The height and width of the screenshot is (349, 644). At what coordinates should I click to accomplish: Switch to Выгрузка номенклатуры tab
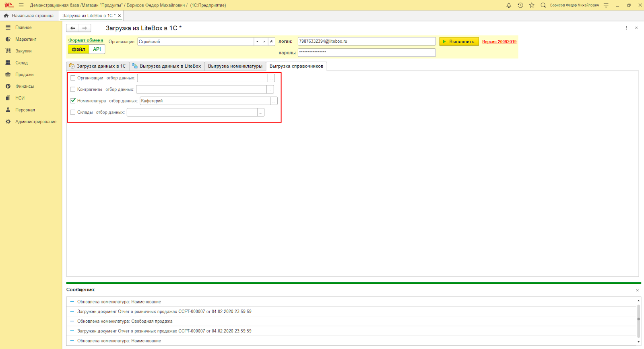click(235, 66)
